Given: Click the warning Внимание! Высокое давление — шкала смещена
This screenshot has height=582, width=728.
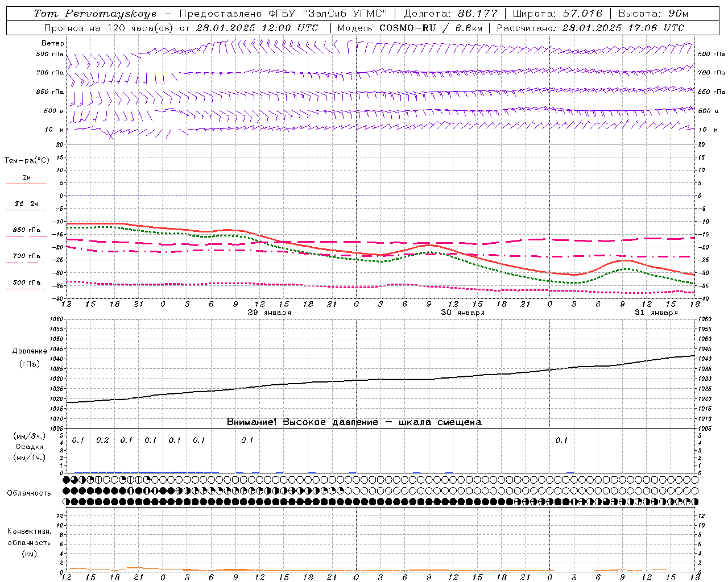Looking at the screenshot, I should [354, 422].
